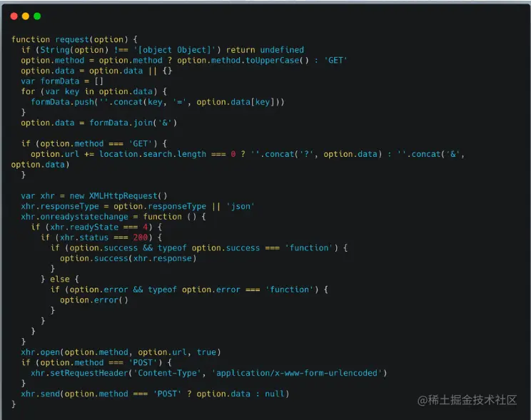Click the red close window dot
This screenshot has width=531, height=420.
click(x=14, y=16)
